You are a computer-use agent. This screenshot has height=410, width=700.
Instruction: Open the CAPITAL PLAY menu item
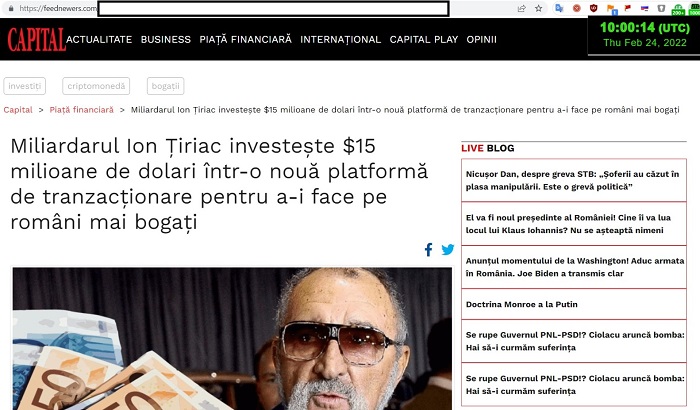[x=424, y=39]
